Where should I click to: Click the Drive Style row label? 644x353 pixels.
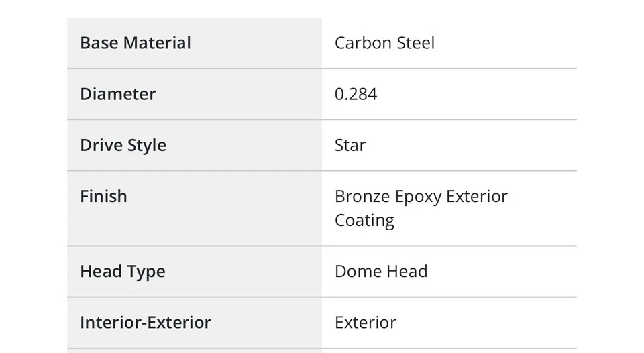(x=123, y=145)
